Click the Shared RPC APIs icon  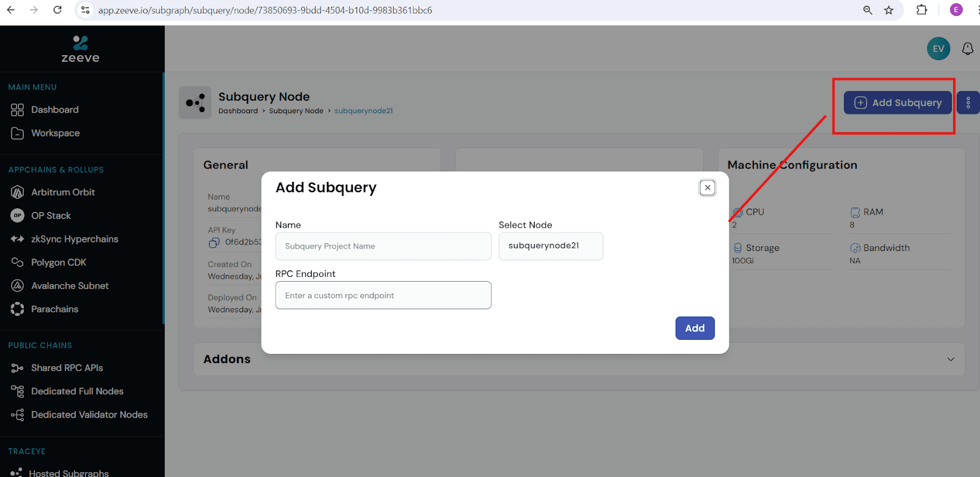(x=17, y=368)
